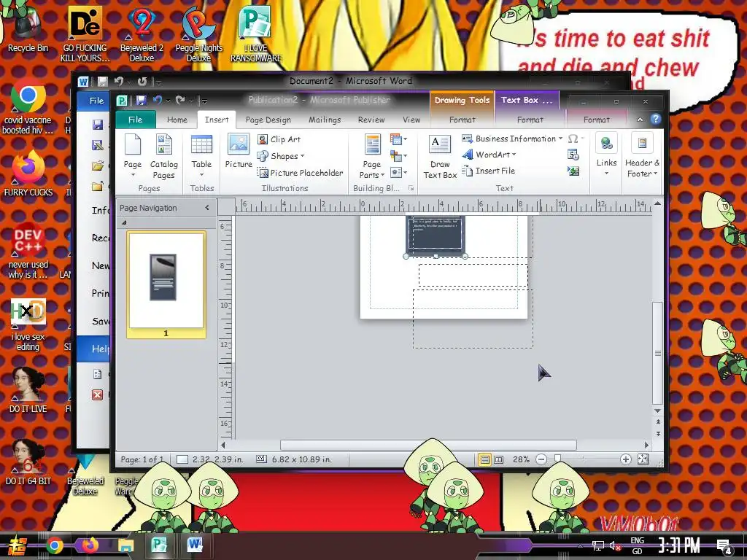The width and height of the screenshot is (747, 560).
Task: Open the Drawing Tools Format tab
Action: coord(462,120)
